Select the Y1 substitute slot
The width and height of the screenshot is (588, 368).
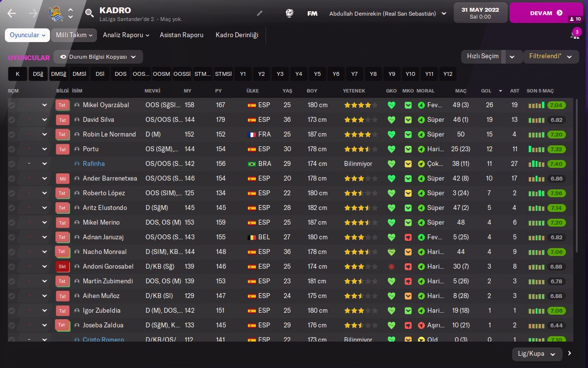[x=243, y=74]
